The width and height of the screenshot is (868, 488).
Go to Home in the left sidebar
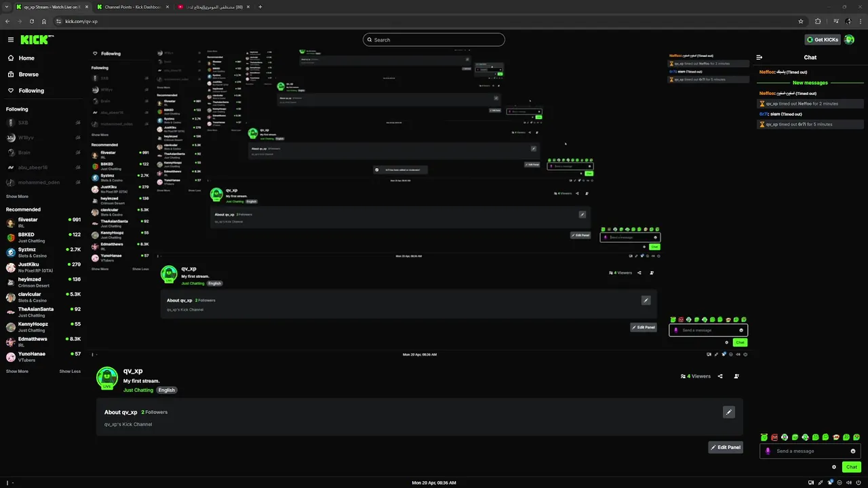click(x=26, y=58)
